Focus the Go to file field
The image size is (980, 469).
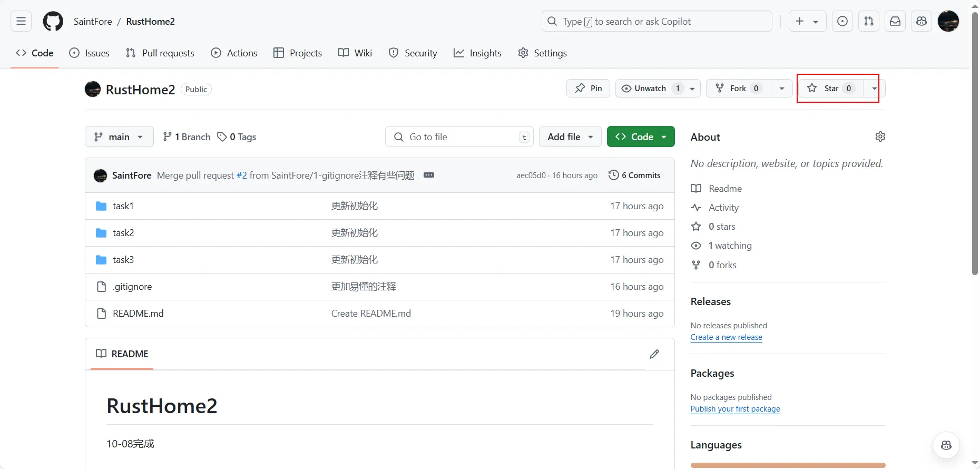(x=458, y=137)
